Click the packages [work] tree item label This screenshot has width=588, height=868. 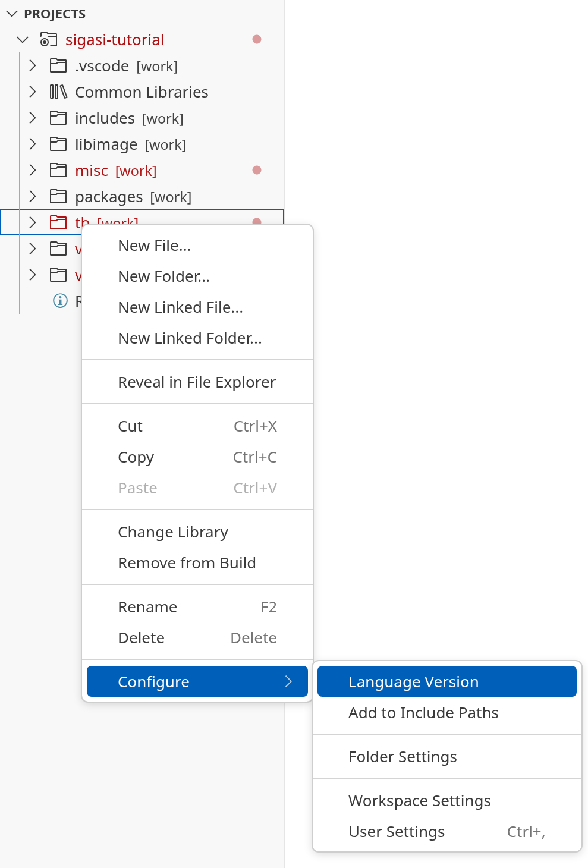pyautogui.click(x=133, y=197)
